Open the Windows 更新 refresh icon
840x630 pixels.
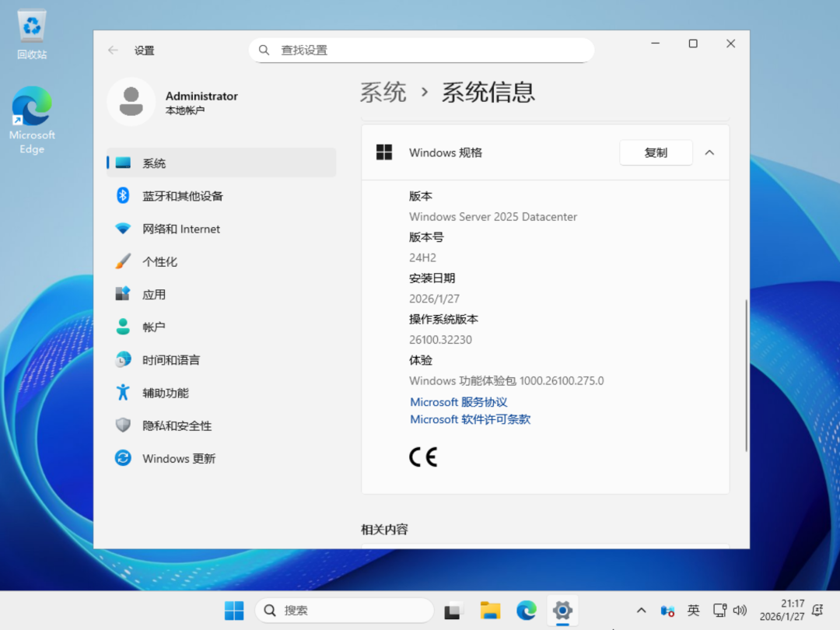click(123, 458)
